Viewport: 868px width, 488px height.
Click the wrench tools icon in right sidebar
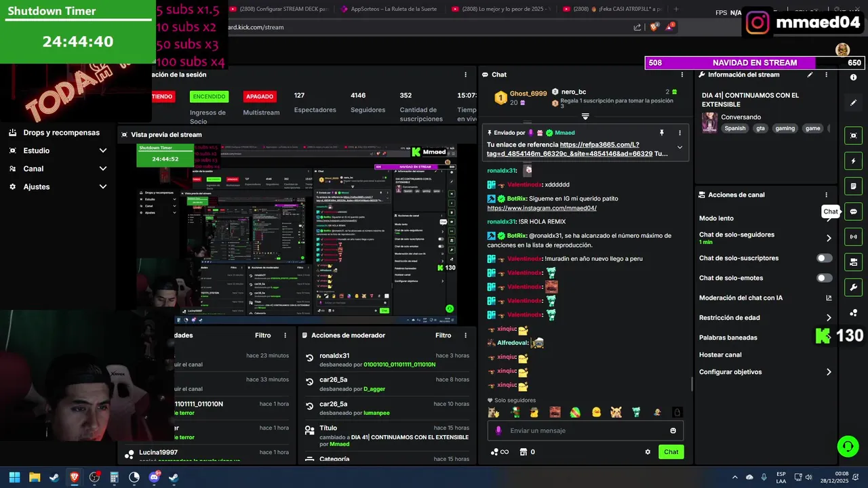[x=853, y=287]
